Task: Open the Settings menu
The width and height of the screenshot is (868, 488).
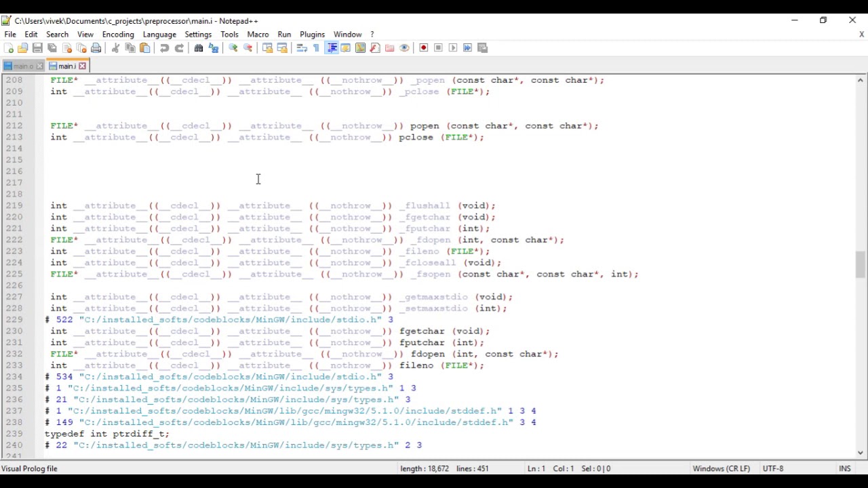Action: 198,35
